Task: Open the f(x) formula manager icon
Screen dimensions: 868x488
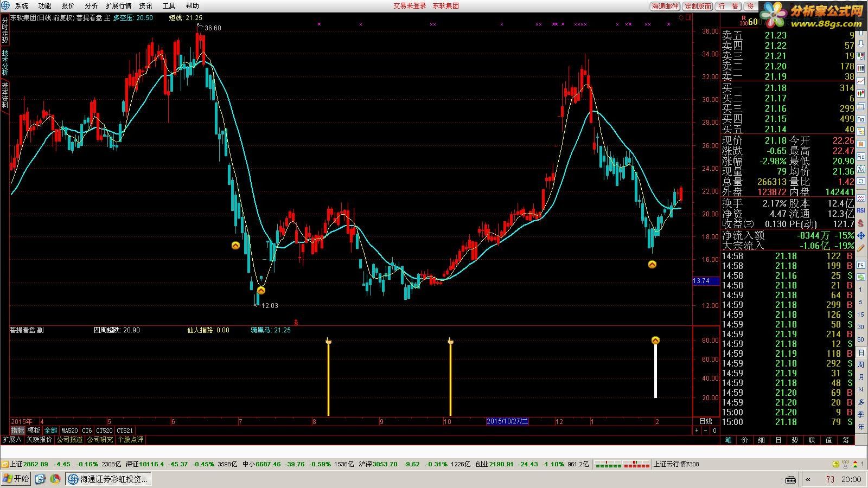Action: (x=861, y=169)
